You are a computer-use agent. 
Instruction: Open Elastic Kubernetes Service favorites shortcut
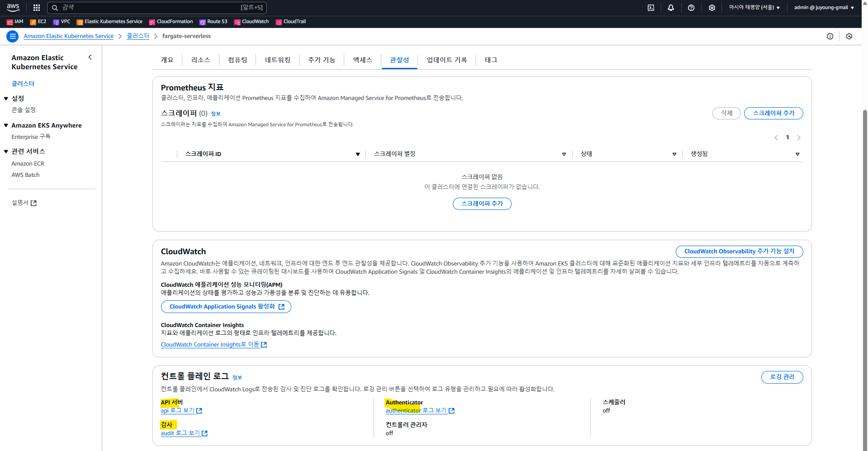[x=109, y=22]
